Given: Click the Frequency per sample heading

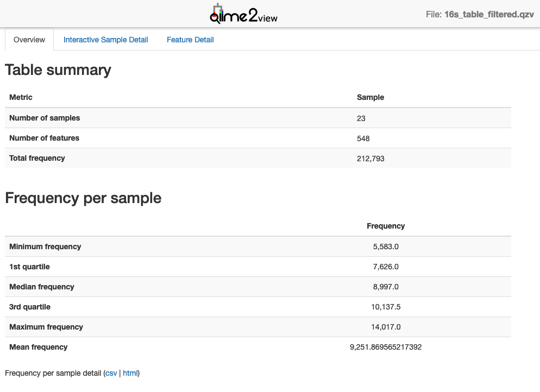Looking at the screenshot, I should pos(83,198).
